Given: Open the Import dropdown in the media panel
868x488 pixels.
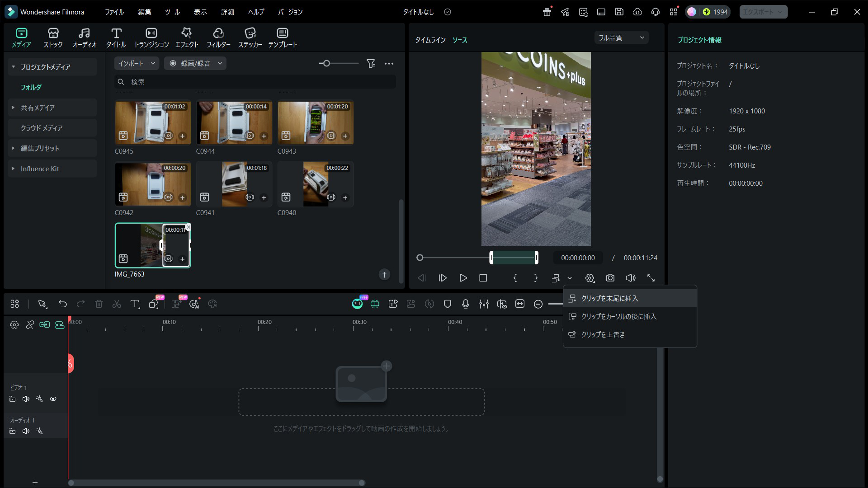Looking at the screenshot, I should [x=135, y=63].
